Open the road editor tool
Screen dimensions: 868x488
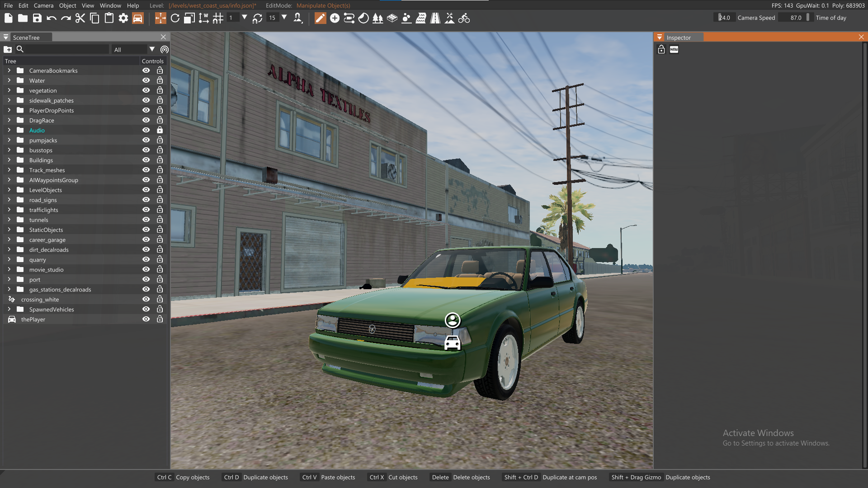coord(435,18)
